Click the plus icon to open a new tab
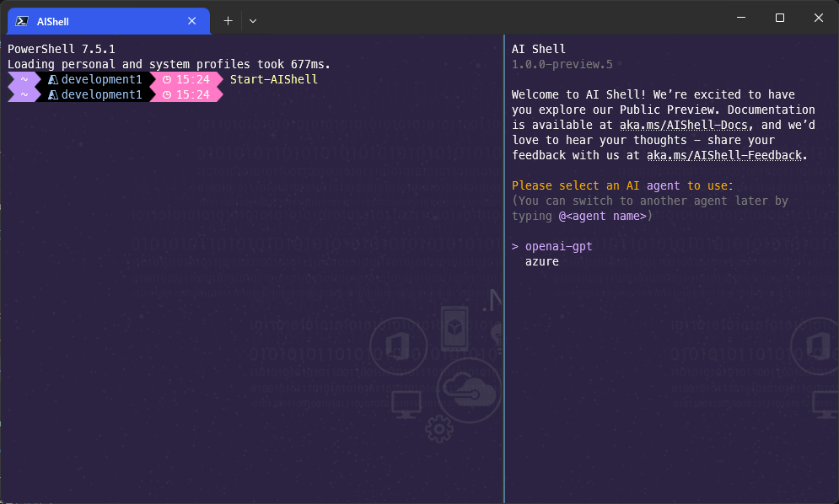Image resolution: width=839 pixels, height=504 pixels. [228, 20]
